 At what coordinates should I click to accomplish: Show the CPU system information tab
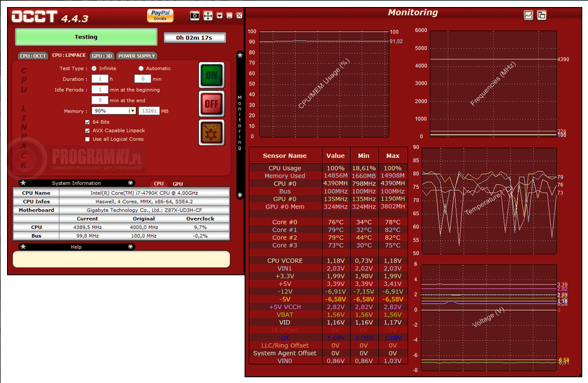pyautogui.click(x=159, y=184)
